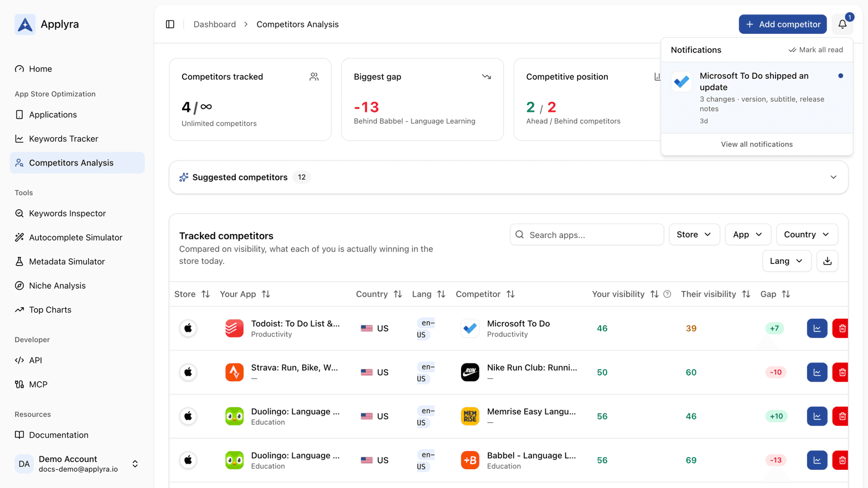The image size is (868, 488).
Task: Click View all notifications link
Action: 757,144
